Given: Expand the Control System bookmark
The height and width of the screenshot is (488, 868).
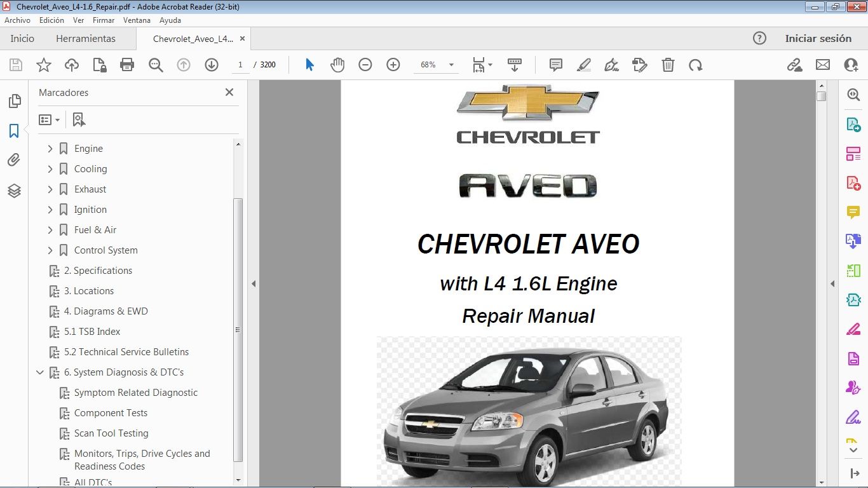Looking at the screenshot, I should point(50,250).
